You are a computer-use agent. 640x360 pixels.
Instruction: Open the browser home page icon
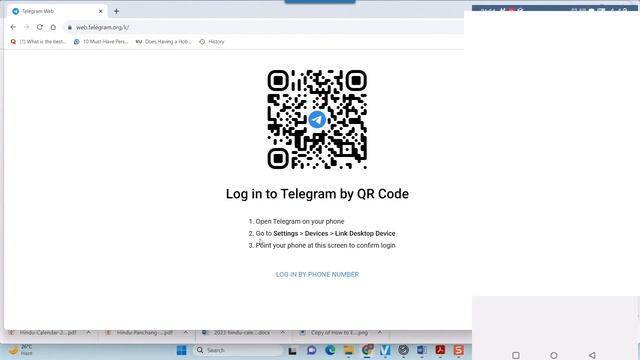coord(53,27)
